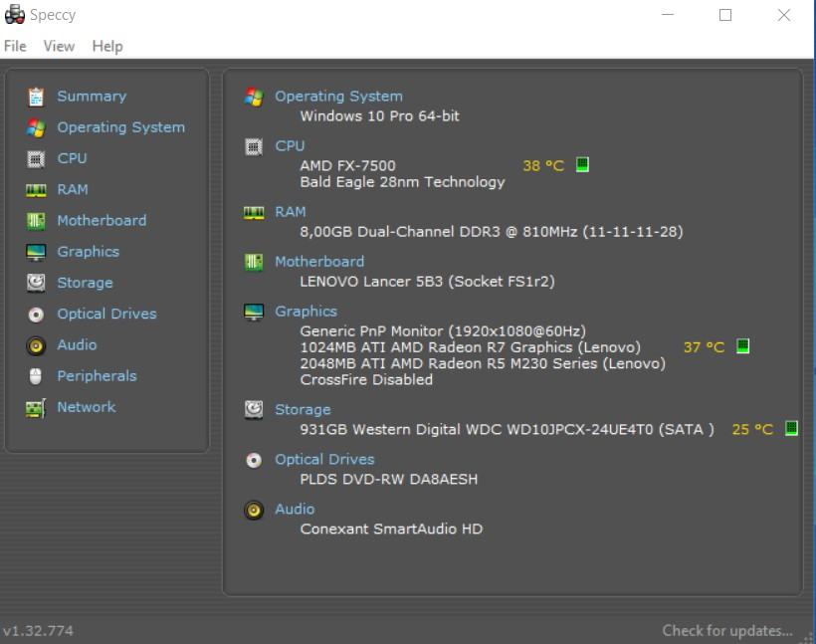
Task: Click AMD FX-7500 processor name
Action: 347,165
